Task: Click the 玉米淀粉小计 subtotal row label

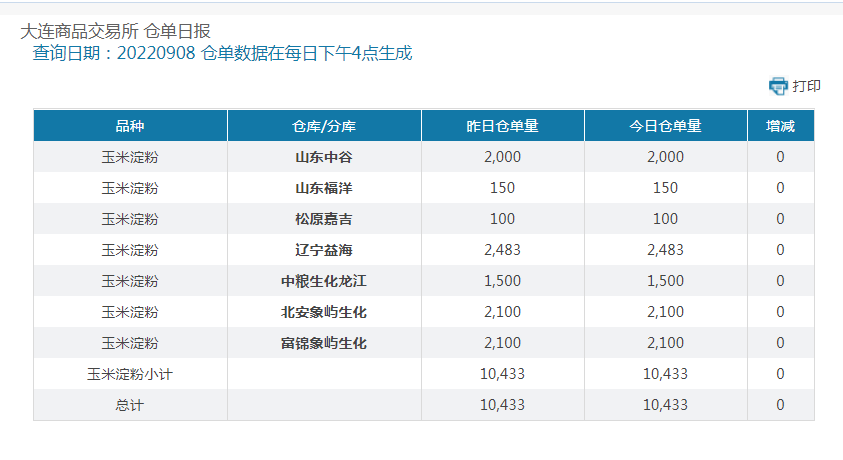Action: point(130,374)
